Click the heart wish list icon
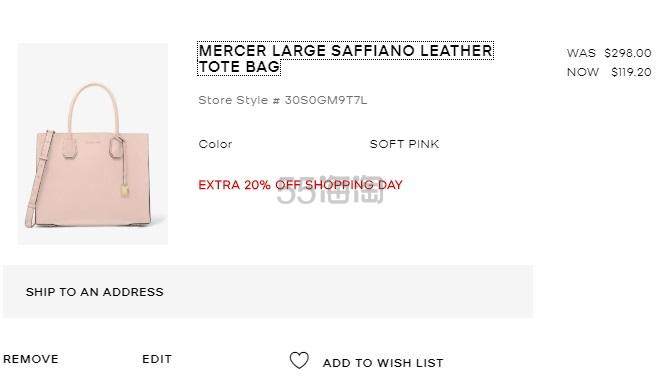This screenshot has height=380, width=660. [299, 361]
